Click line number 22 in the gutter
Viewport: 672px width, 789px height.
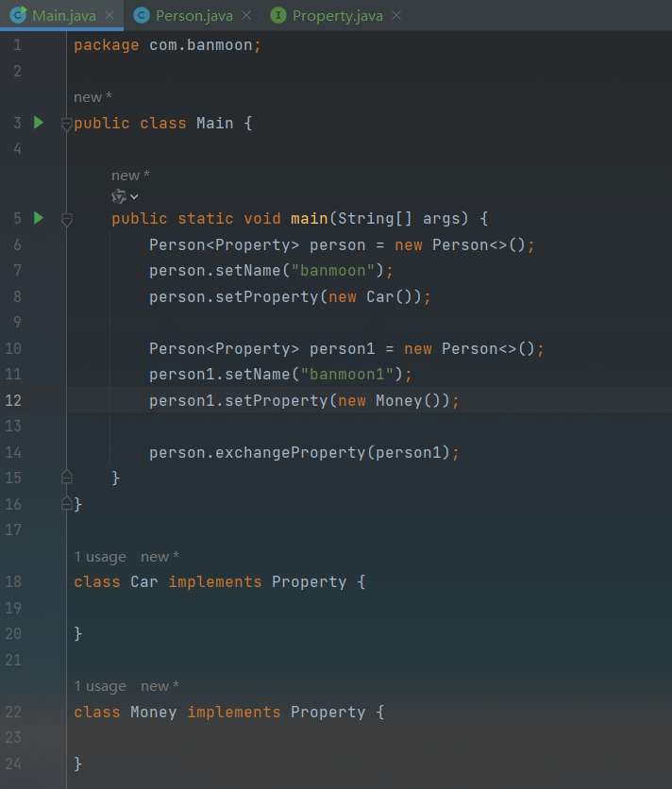point(13,712)
